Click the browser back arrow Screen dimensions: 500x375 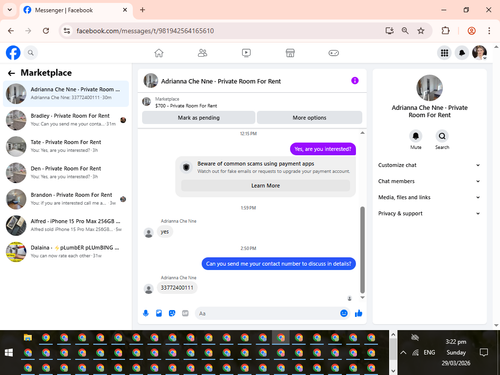pos(11,31)
